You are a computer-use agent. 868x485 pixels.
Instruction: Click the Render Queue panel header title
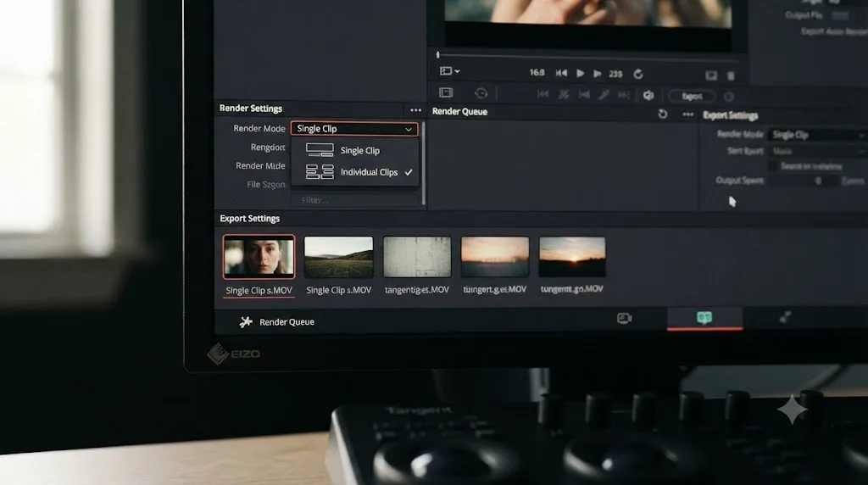[459, 111]
